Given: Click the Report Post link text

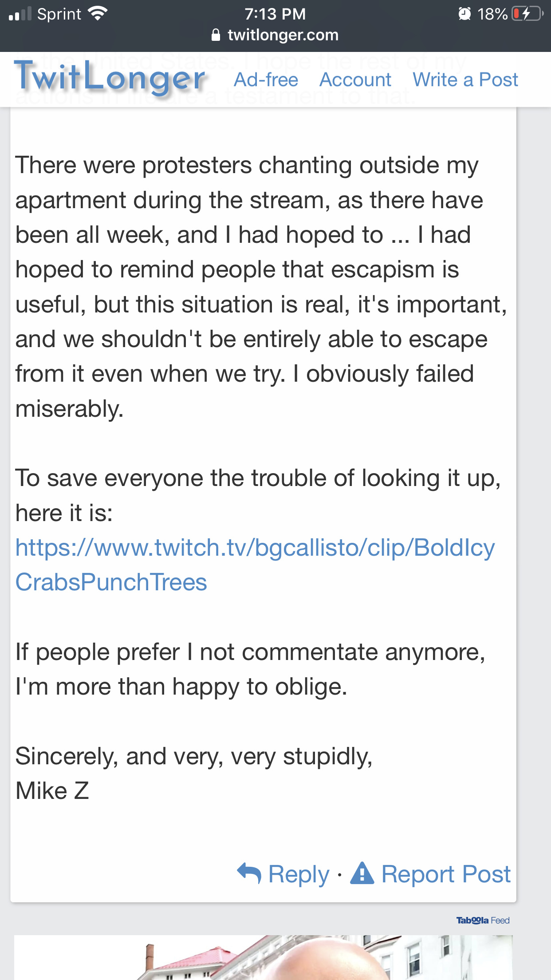Looking at the screenshot, I should [446, 874].
